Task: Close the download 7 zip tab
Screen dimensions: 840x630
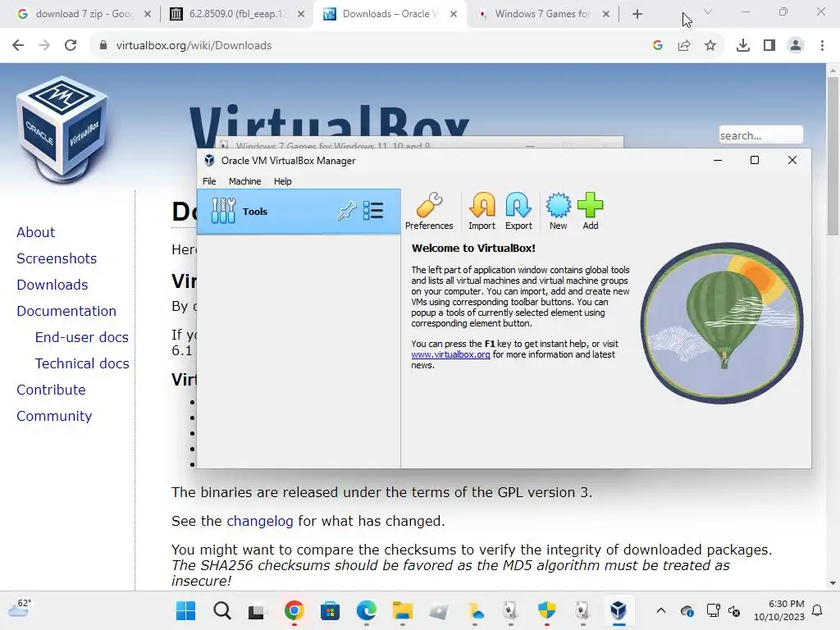Action: pos(148,14)
